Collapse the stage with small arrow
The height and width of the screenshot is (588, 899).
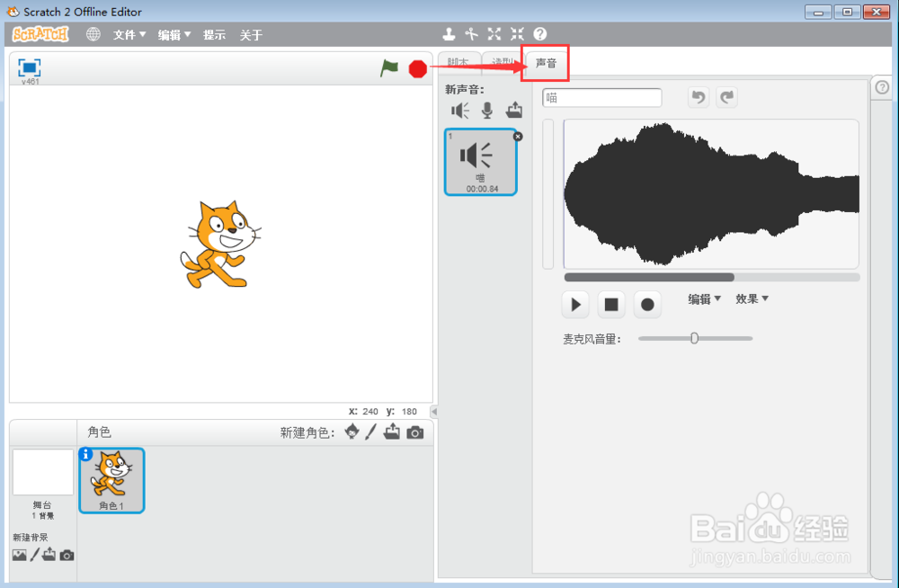434,411
